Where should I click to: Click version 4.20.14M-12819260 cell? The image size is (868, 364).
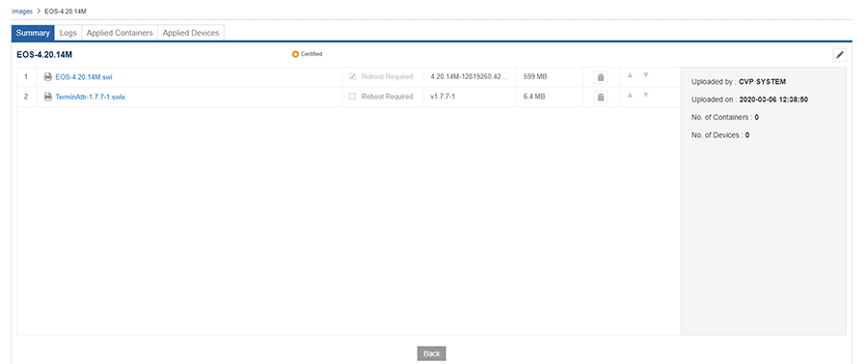pyautogui.click(x=469, y=76)
